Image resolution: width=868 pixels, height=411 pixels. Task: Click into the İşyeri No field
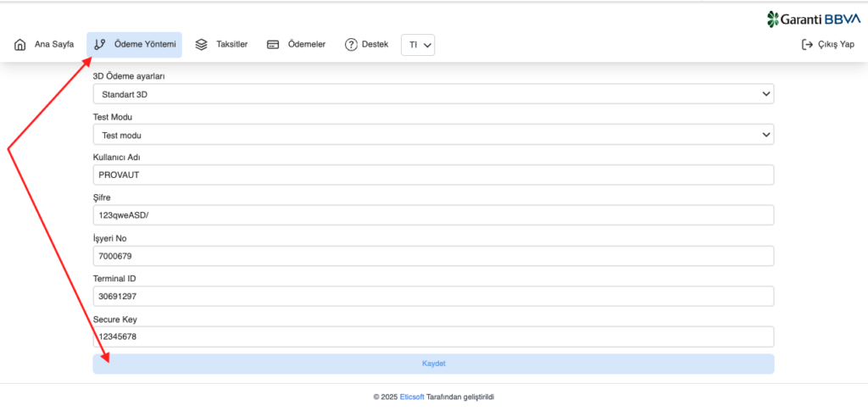tap(432, 256)
